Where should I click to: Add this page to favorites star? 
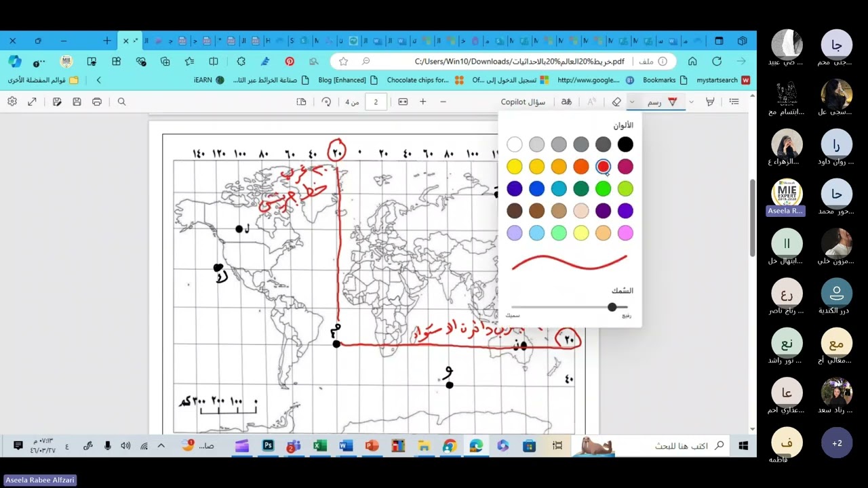344,61
